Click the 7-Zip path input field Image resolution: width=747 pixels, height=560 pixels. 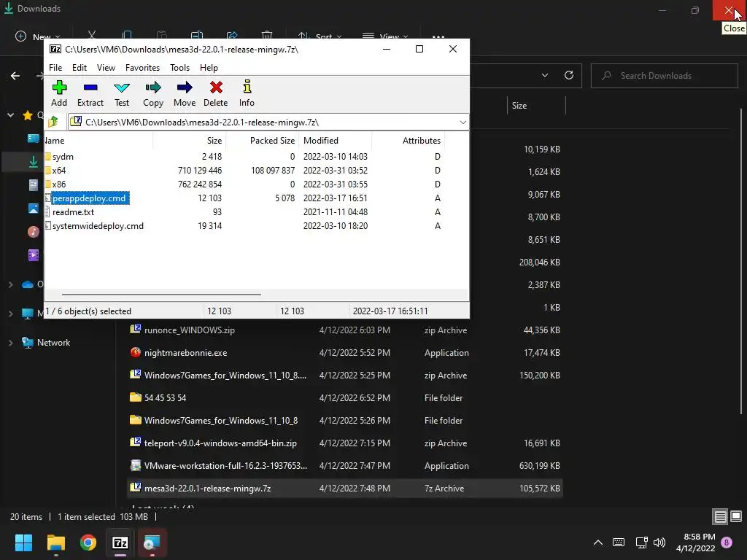(x=268, y=122)
